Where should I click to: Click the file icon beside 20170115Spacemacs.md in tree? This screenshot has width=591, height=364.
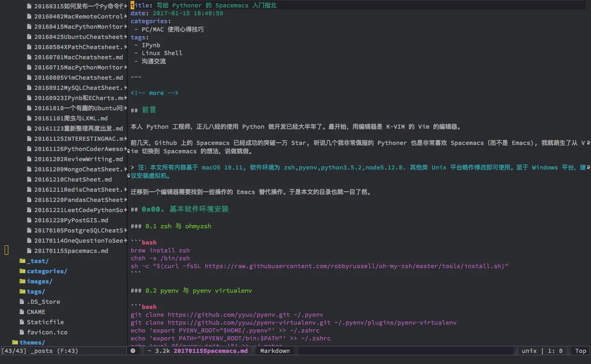[x=30, y=251]
